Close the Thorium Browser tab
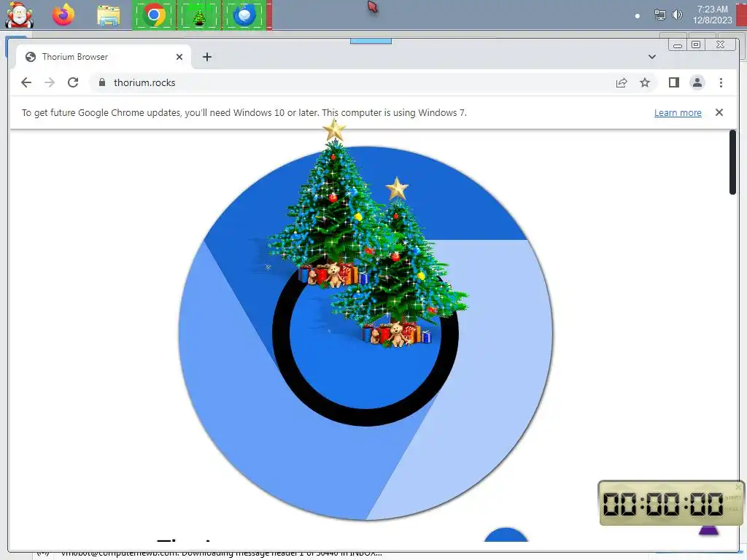Viewport: 747px width, 560px height. [x=179, y=57]
